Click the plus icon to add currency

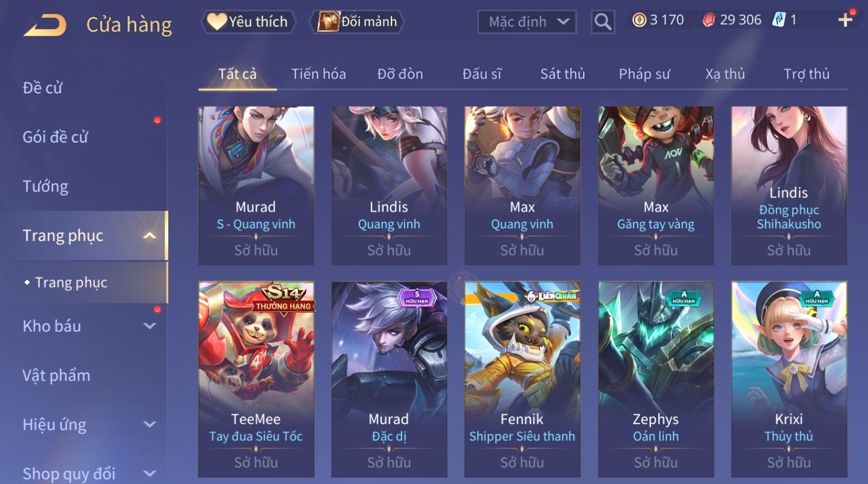coord(845,20)
